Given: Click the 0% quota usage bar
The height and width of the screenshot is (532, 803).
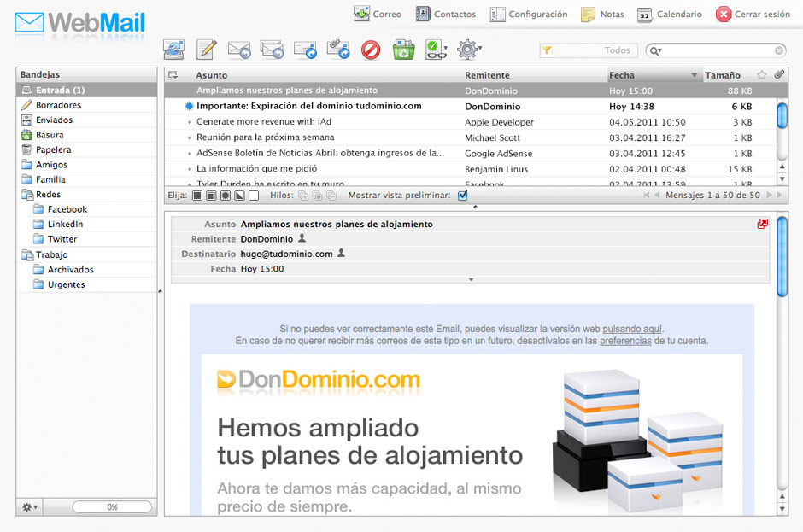Looking at the screenshot, I should [x=112, y=507].
